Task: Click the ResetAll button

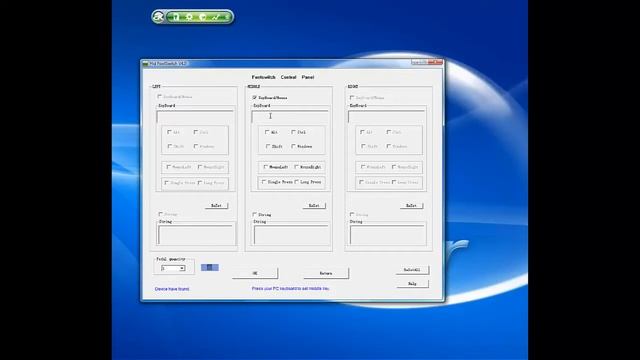Action: click(412, 270)
